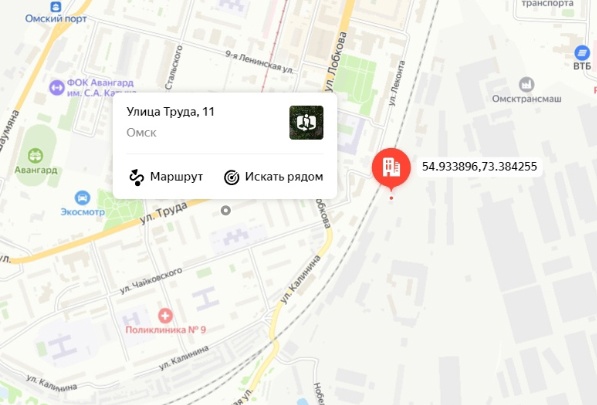Click the red building pin marker
The width and height of the screenshot is (597, 405).
[391, 169]
